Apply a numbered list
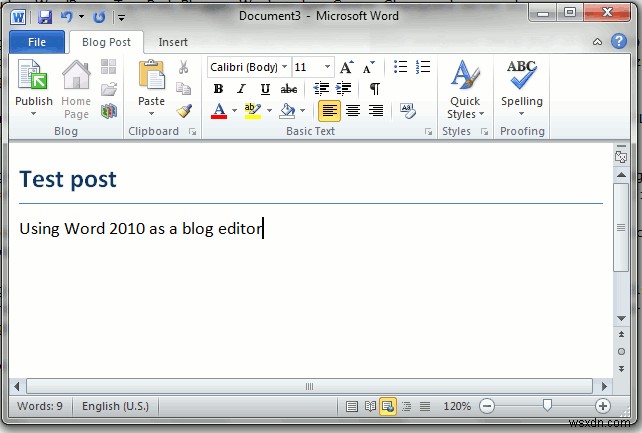This screenshot has width=642, height=433. pyautogui.click(x=423, y=67)
